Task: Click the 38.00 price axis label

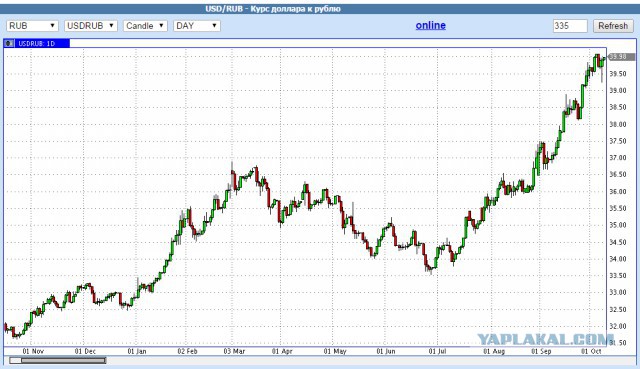Action: tap(618, 124)
